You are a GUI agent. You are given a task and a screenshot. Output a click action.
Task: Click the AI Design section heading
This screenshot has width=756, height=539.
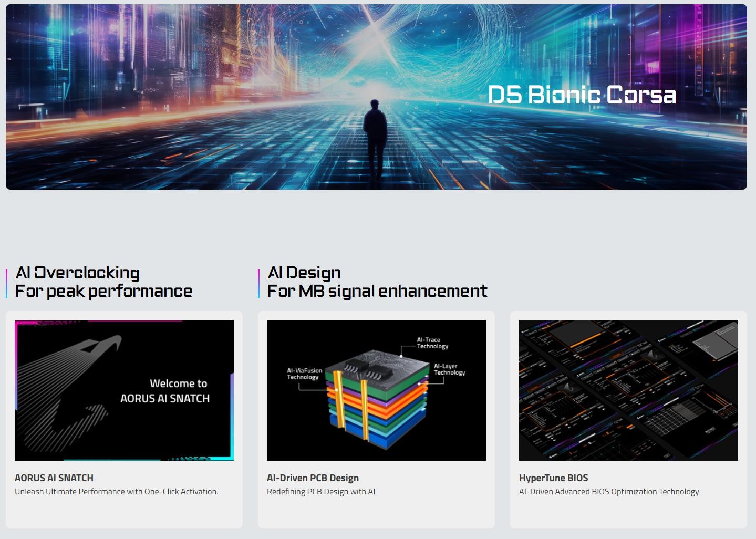304,273
